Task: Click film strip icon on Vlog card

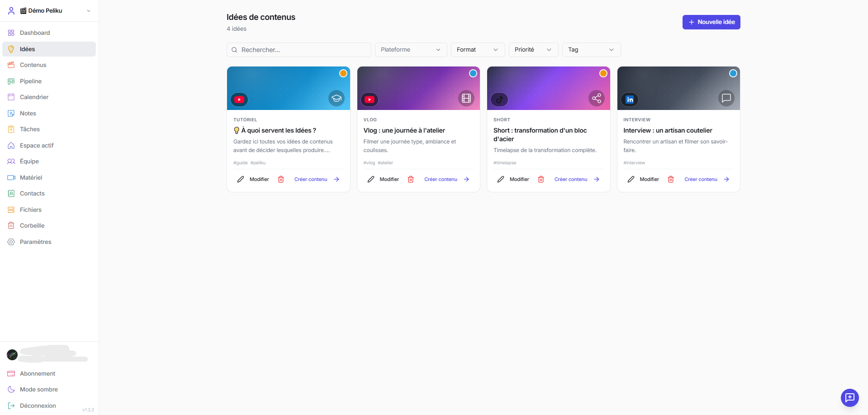Action: [466, 98]
